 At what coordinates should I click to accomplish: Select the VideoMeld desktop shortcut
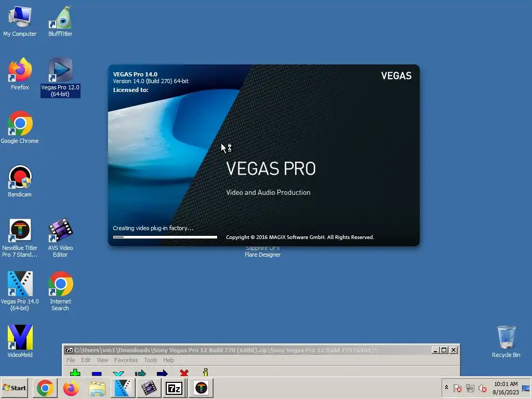tap(20, 341)
